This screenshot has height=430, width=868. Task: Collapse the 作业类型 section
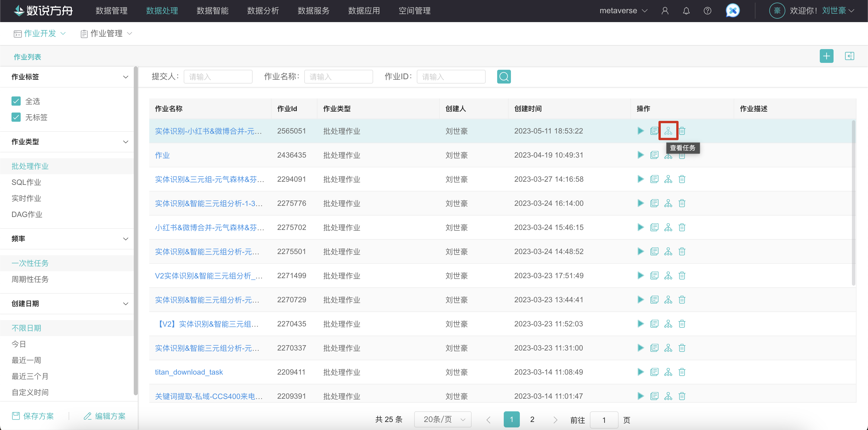click(x=126, y=142)
